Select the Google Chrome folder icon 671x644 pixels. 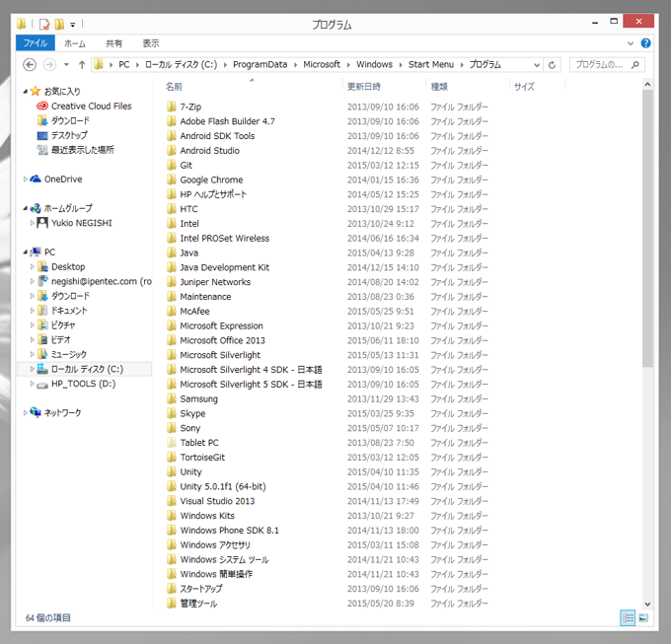click(171, 179)
